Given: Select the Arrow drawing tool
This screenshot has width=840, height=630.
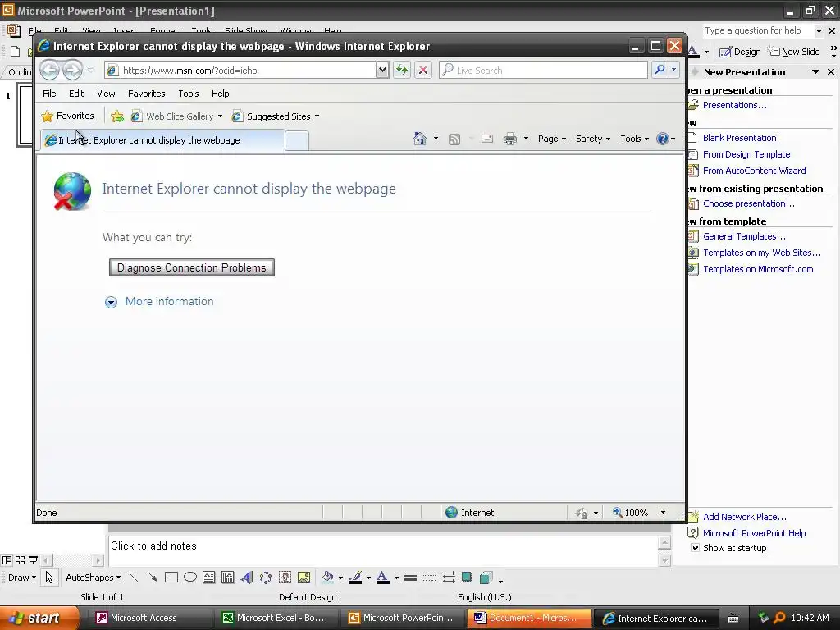Looking at the screenshot, I should pyautogui.click(x=153, y=577).
